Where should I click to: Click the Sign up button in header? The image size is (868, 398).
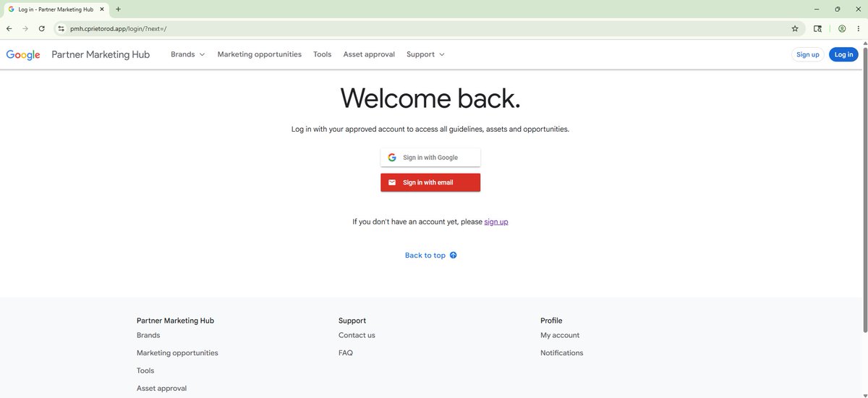[808, 54]
